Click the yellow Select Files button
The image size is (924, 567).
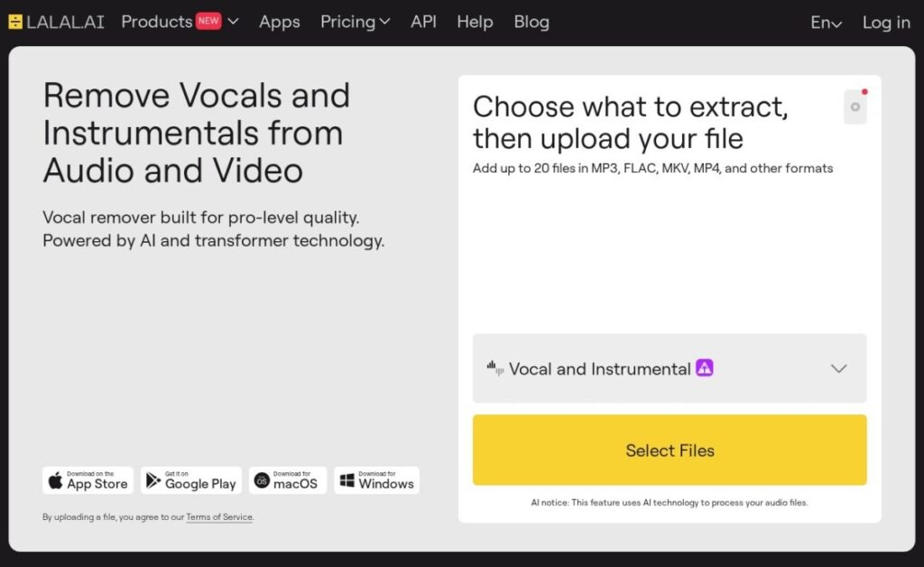coord(670,450)
